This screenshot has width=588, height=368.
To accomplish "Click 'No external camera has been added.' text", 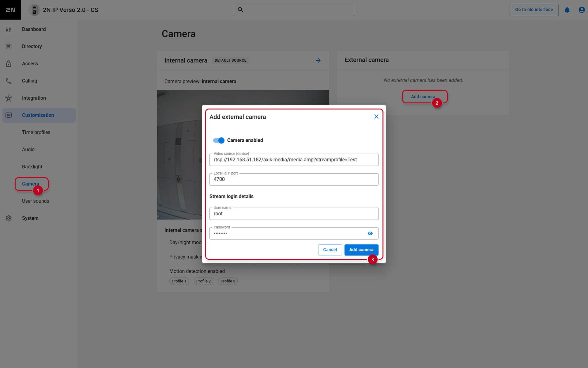I will (423, 80).
